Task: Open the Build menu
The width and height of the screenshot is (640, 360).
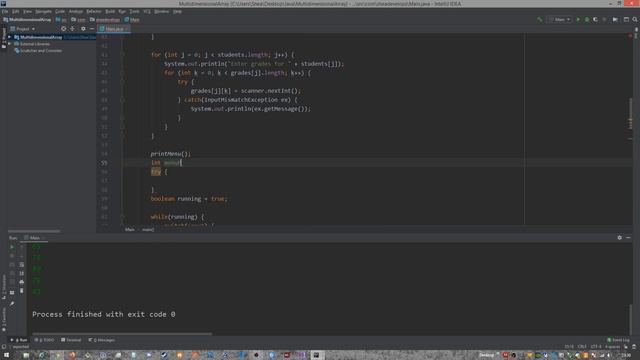Action: pos(110,11)
